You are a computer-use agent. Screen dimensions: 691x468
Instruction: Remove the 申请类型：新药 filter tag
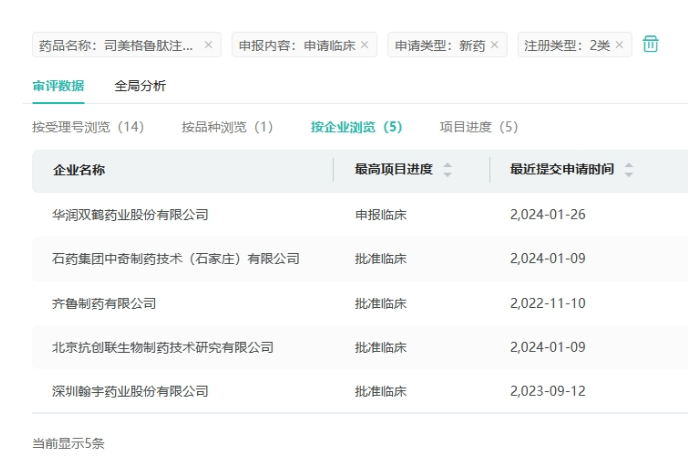tap(494, 45)
